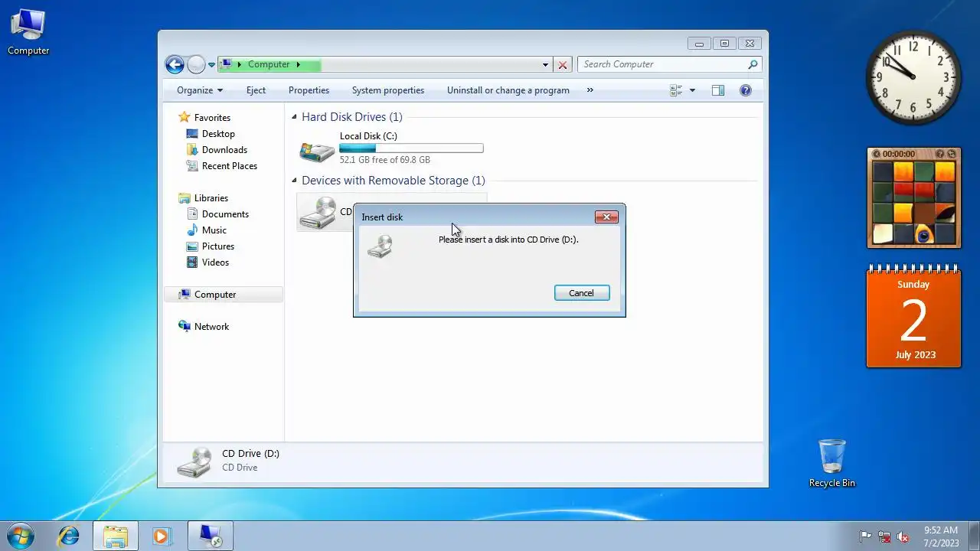
Task: Click the analog clock gadget
Action: [x=913, y=77]
